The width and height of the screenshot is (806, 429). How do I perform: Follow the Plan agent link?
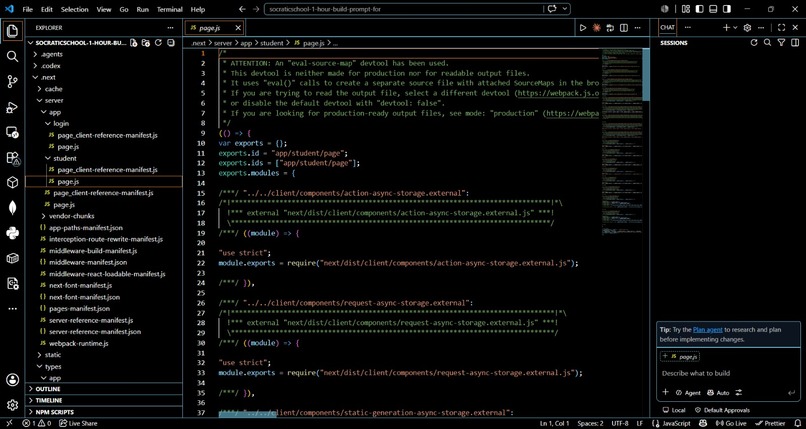pyautogui.click(x=708, y=330)
